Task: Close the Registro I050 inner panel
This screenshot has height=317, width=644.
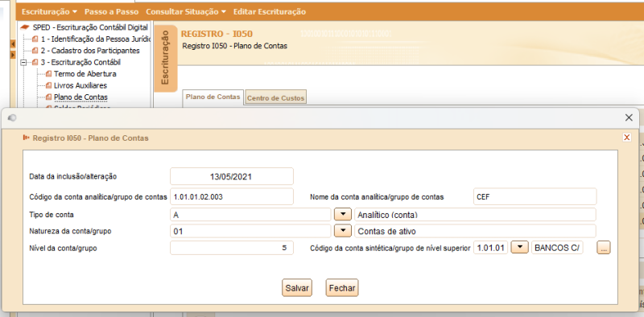Action: click(x=627, y=138)
